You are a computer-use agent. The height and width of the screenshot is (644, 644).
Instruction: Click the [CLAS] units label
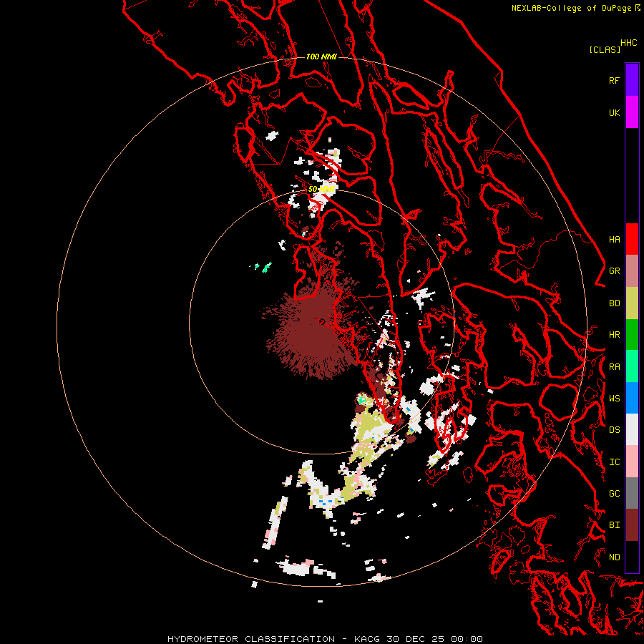605,49
